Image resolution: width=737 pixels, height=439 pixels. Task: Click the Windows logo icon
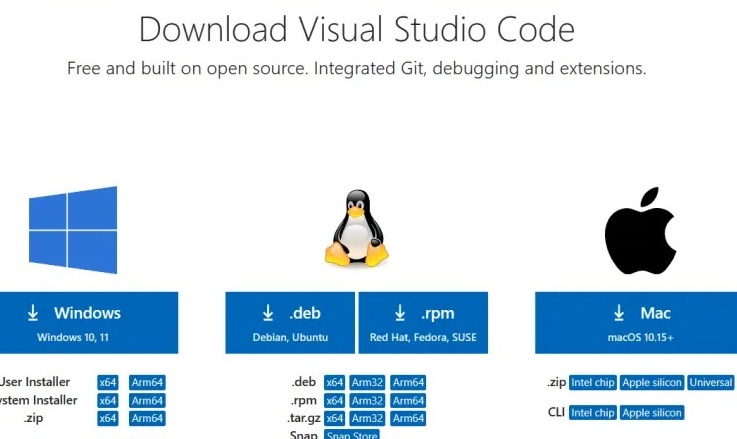click(73, 230)
